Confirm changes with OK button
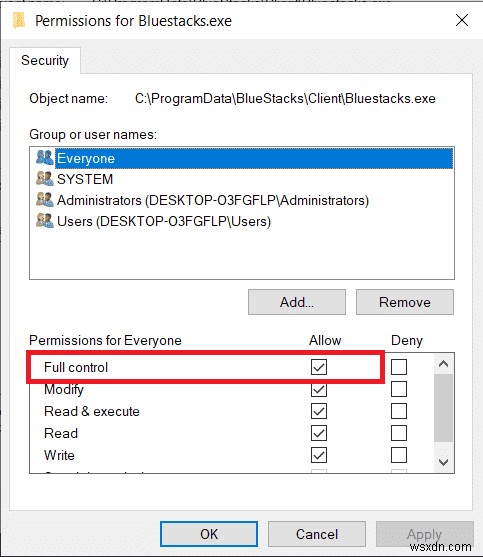 point(209,534)
